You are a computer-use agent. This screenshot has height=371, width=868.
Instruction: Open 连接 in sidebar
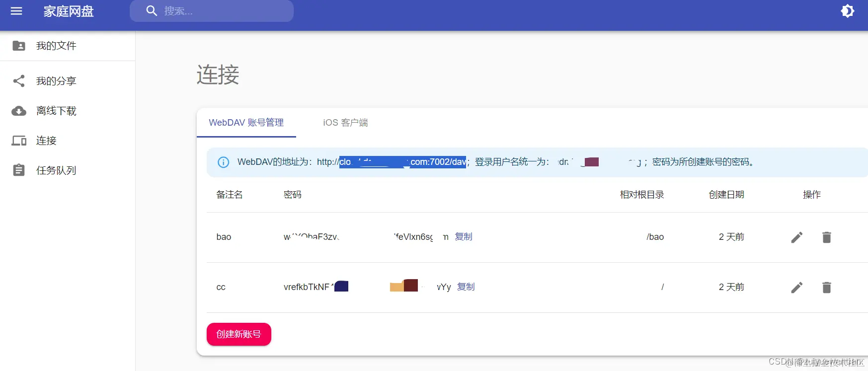pyautogui.click(x=68, y=141)
